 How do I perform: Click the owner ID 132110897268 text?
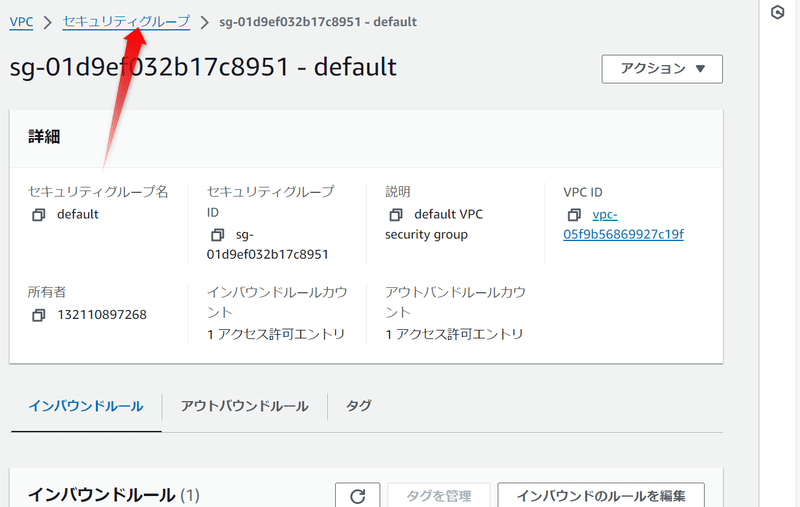[102, 315]
